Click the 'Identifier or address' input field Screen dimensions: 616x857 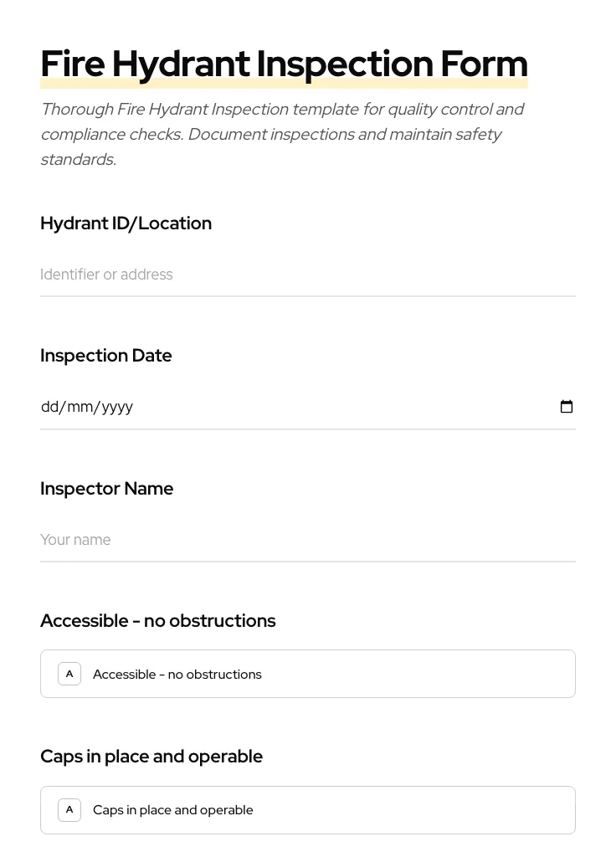[308, 275]
